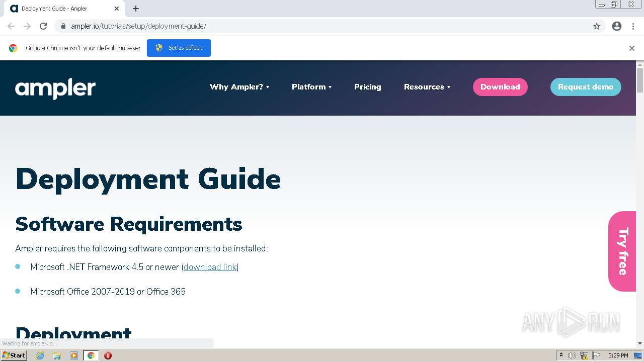Expand the Resources menu
This screenshot has height=362, width=644.
coord(427,87)
